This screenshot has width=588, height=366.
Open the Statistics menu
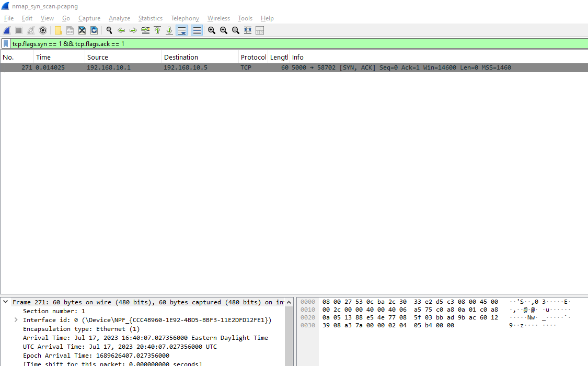151,18
